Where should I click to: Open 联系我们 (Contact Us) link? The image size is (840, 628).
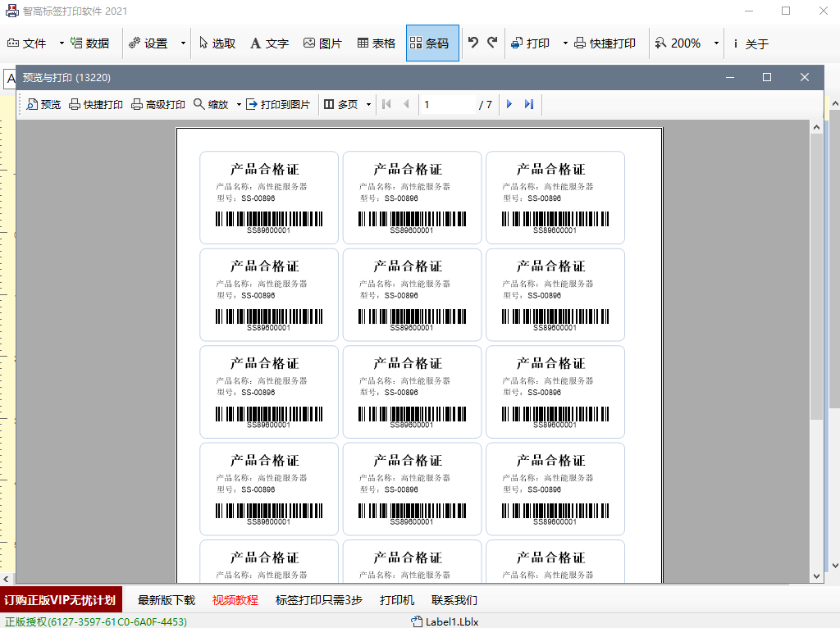[x=454, y=600]
